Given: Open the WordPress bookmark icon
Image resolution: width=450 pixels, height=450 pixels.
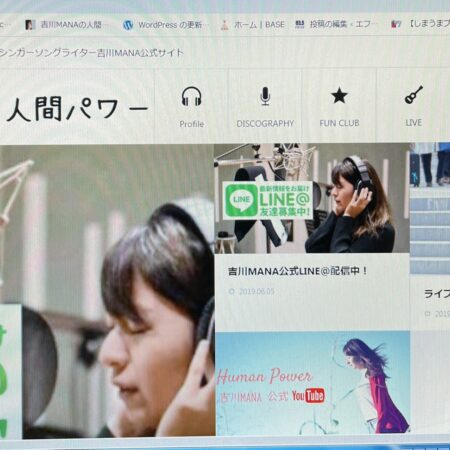Looking at the screenshot, I should point(128,25).
